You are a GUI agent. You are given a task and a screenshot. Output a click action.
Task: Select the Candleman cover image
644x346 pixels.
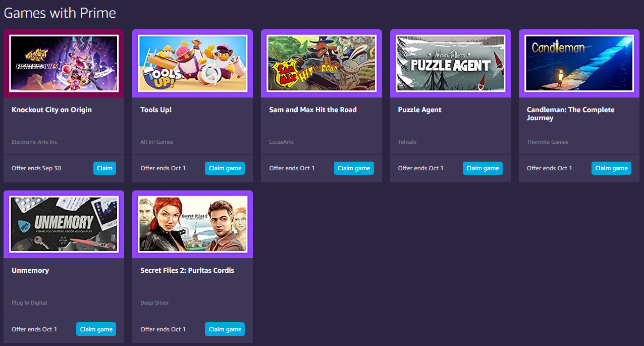(x=579, y=63)
